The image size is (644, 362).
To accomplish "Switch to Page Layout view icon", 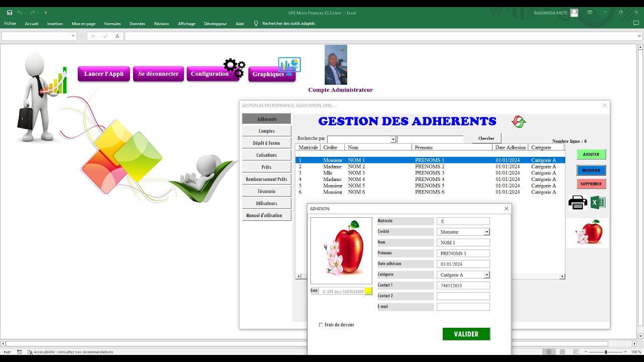I will (563, 352).
